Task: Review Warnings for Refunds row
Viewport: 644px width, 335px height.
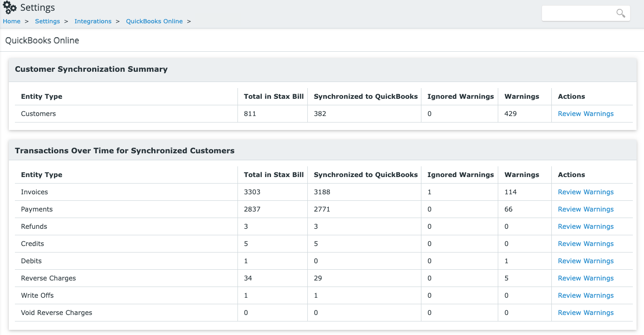Action: [x=586, y=226]
